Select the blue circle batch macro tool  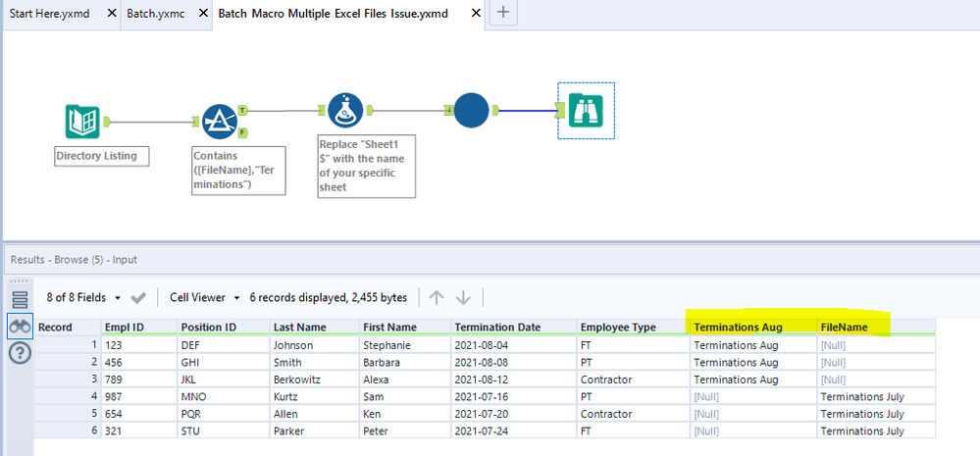point(471,111)
